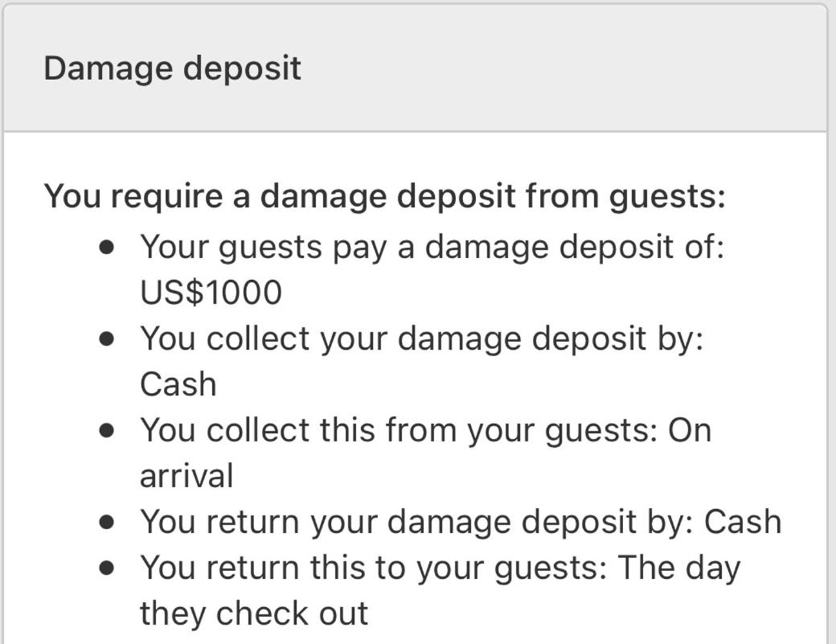
Task: Click the bullet beside the collect-by item
Action: pos(107,339)
